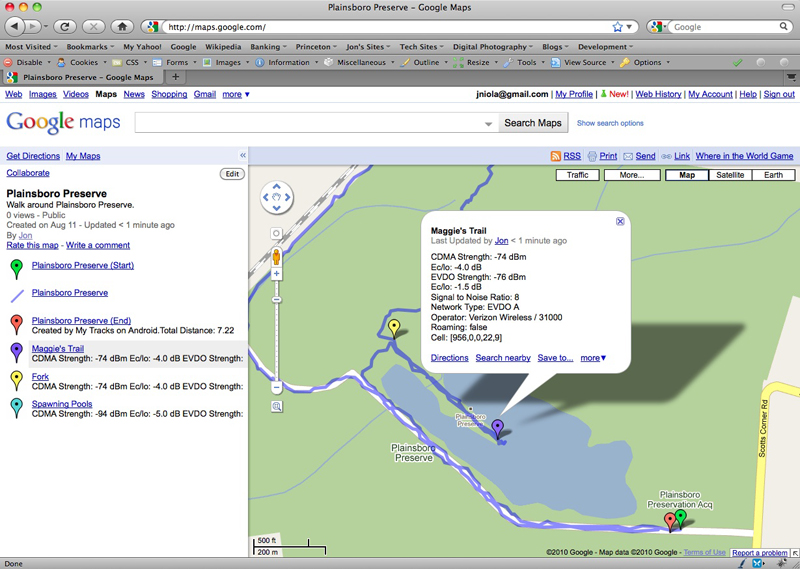Image resolution: width=800 pixels, height=569 pixels.
Task: Click Where in the World Game link
Action: pos(744,156)
